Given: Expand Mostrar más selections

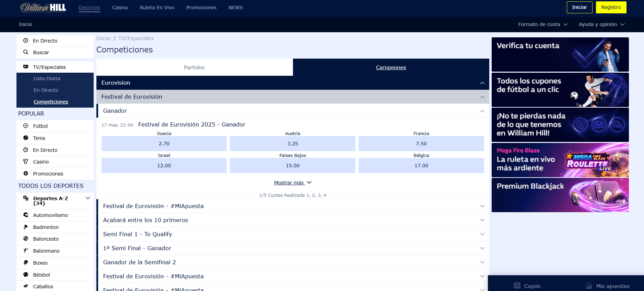Looking at the screenshot, I should click(x=293, y=183).
